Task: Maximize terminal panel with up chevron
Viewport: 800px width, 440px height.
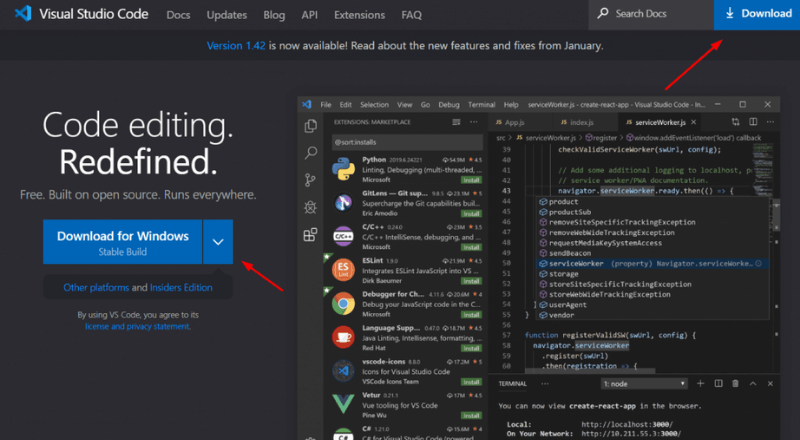Action: click(x=753, y=384)
